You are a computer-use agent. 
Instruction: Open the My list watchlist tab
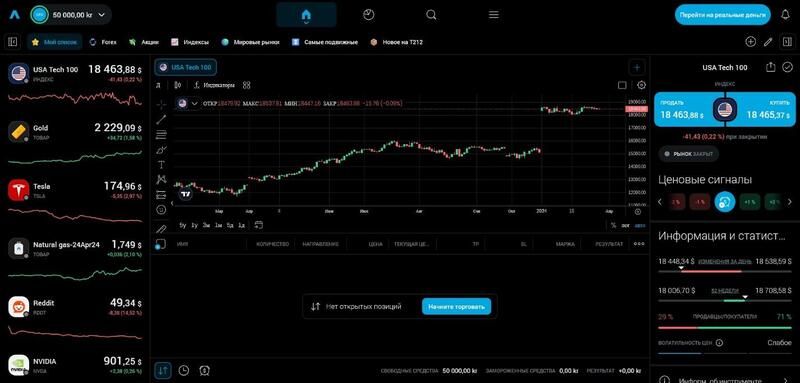tap(55, 42)
